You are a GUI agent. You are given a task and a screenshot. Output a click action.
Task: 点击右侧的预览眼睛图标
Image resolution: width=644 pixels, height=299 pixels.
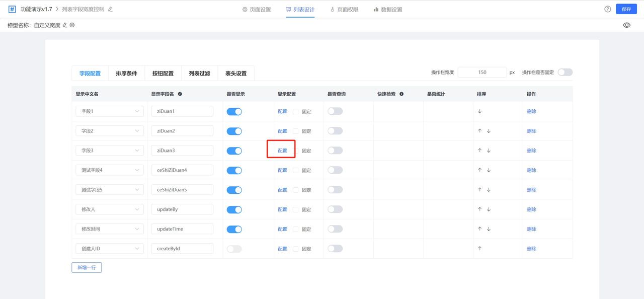pos(626,24)
